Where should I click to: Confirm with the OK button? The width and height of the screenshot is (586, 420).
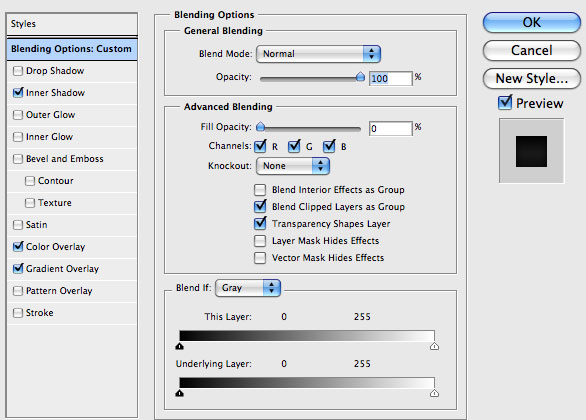[x=532, y=22]
